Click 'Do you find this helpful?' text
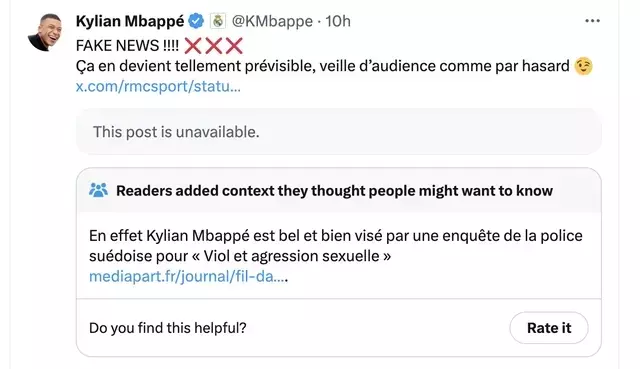 tap(168, 328)
